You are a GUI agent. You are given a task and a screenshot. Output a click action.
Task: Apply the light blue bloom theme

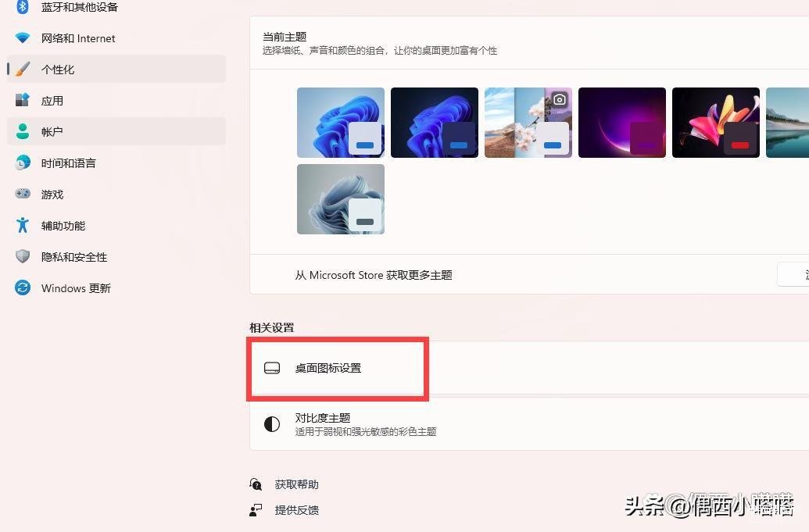click(x=341, y=123)
